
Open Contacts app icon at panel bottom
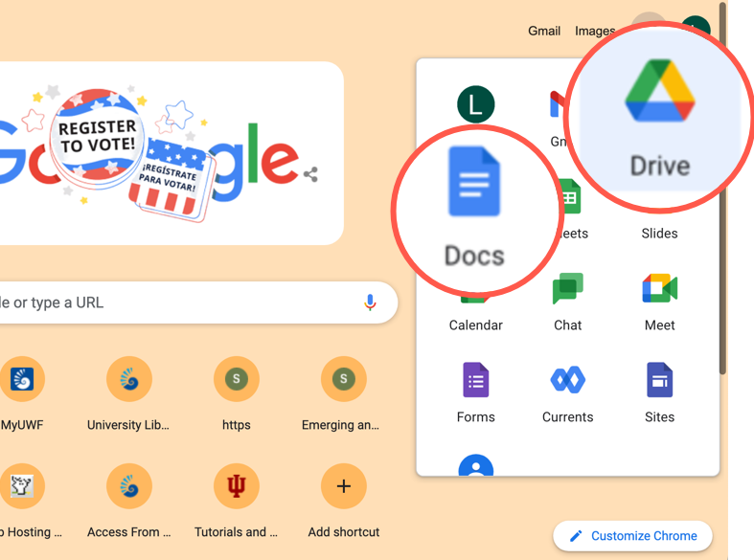coord(475,465)
